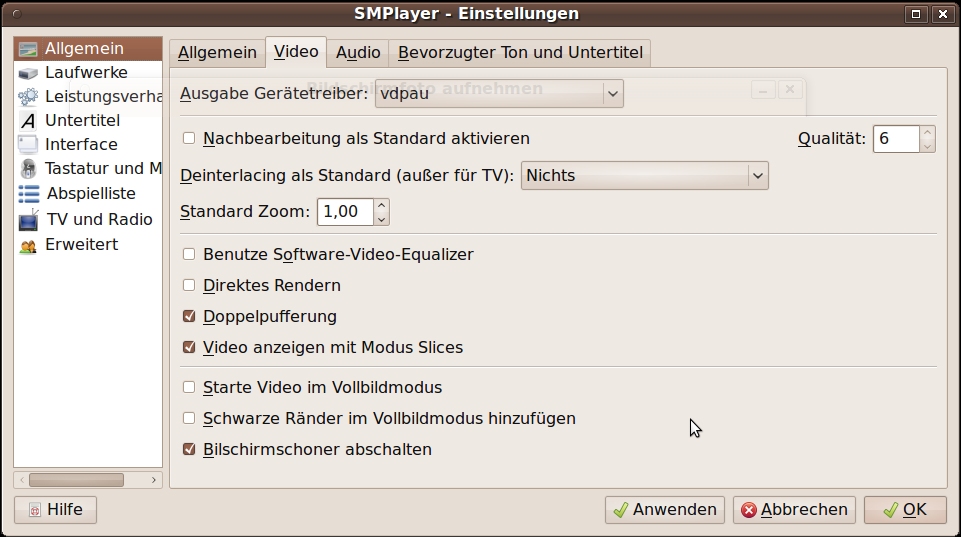Click the sidebar scrollbar right arrow
Image resolution: width=961 pixels, height=537 pixels.
(x=153, y=480)
